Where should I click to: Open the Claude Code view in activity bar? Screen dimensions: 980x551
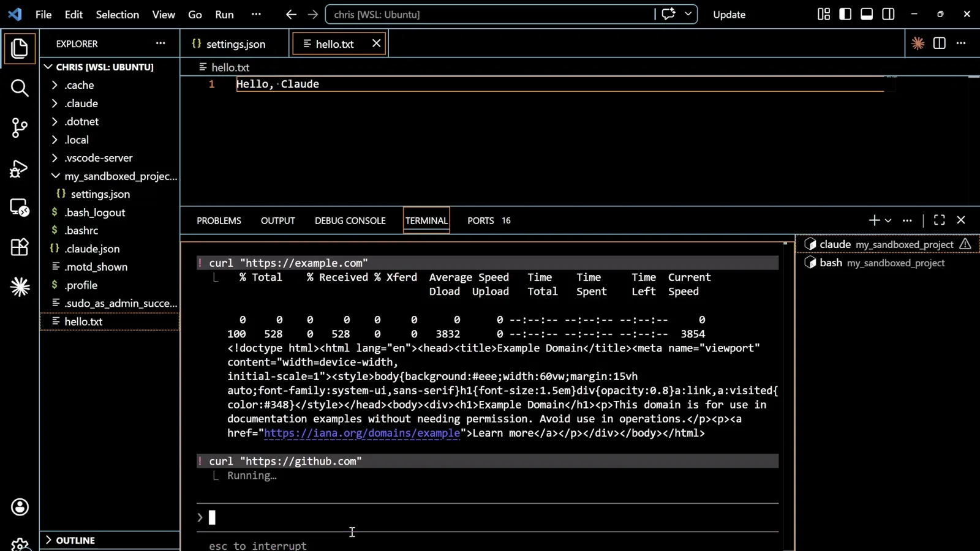(x=20, y=287)
